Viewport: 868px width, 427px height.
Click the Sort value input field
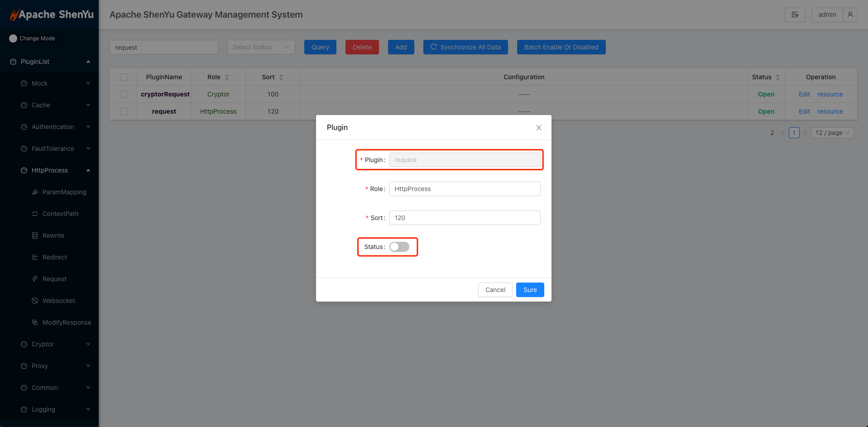(x=465, y=218)
